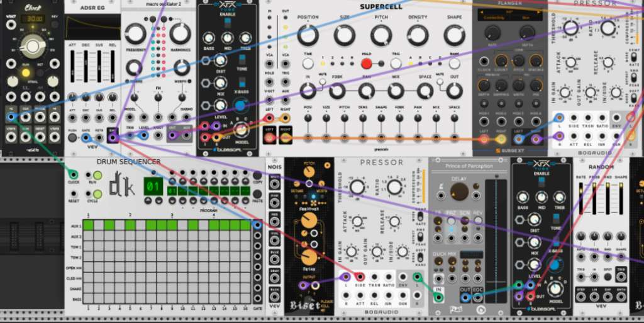The image size is (644, 323).
Task: Click the COPY button on Drum Sequencer
Action: 257,176
